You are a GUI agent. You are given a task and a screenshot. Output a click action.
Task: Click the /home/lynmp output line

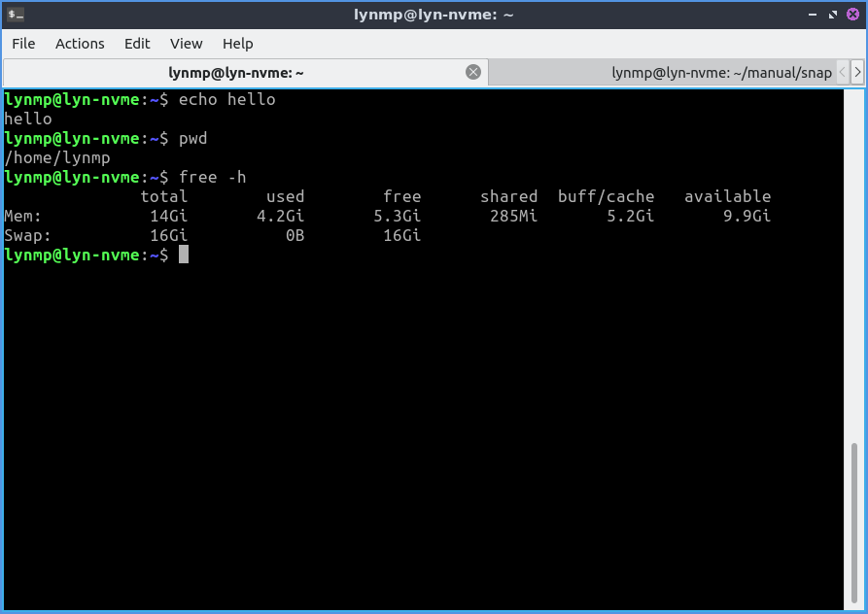[x=57, y=157]
